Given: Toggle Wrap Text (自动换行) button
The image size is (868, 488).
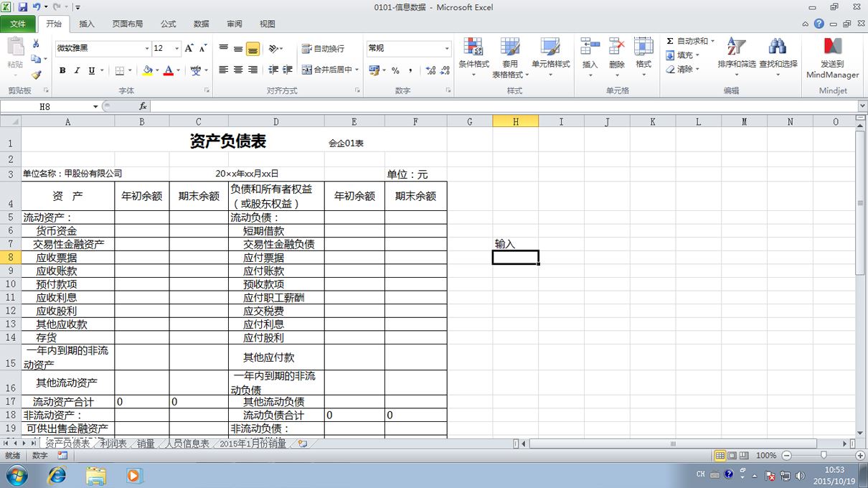Looking at the screenshot, I should (x=323, y=48).
